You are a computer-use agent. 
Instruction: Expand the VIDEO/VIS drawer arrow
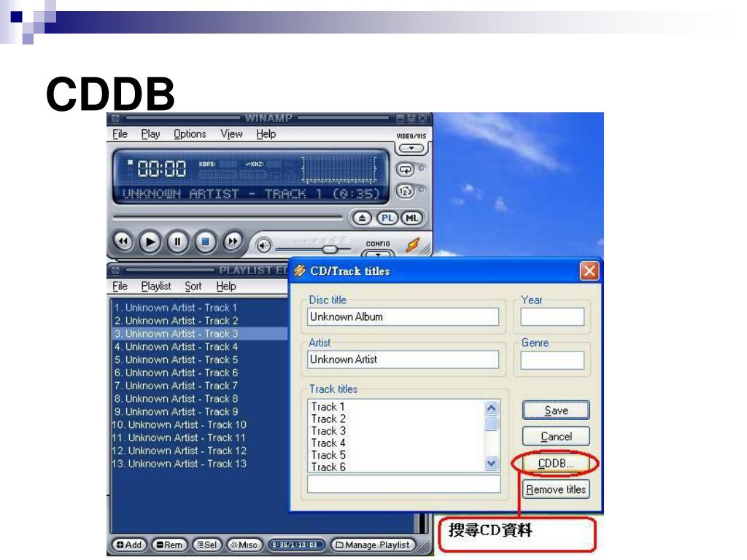pyautogui.click(x=411, y=148)
